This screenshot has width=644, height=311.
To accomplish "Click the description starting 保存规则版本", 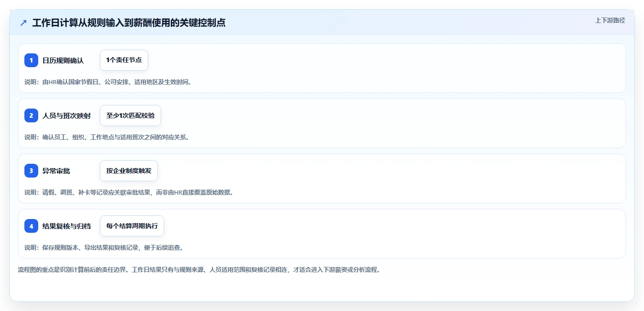I will (x=104, y=248).
